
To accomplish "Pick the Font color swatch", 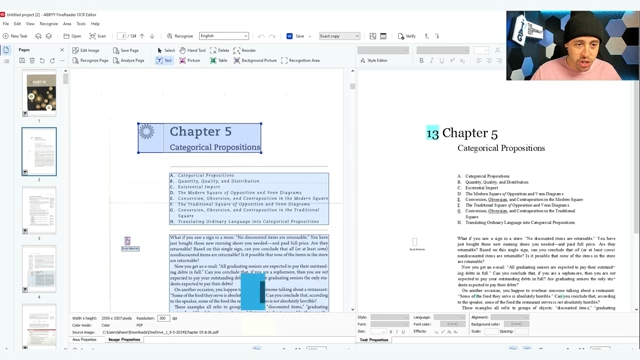I will [452, 324].
